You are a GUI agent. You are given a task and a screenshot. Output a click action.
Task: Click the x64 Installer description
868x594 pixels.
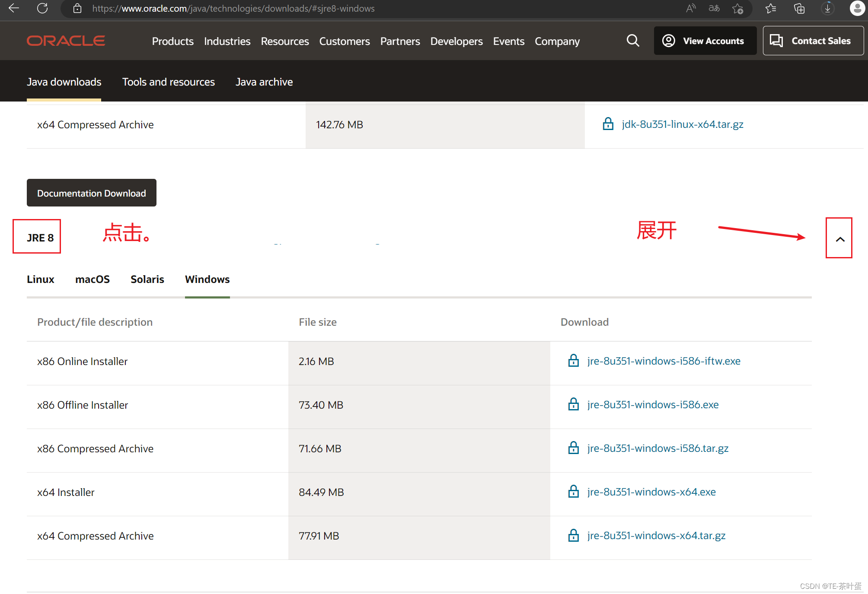[66, 492]
